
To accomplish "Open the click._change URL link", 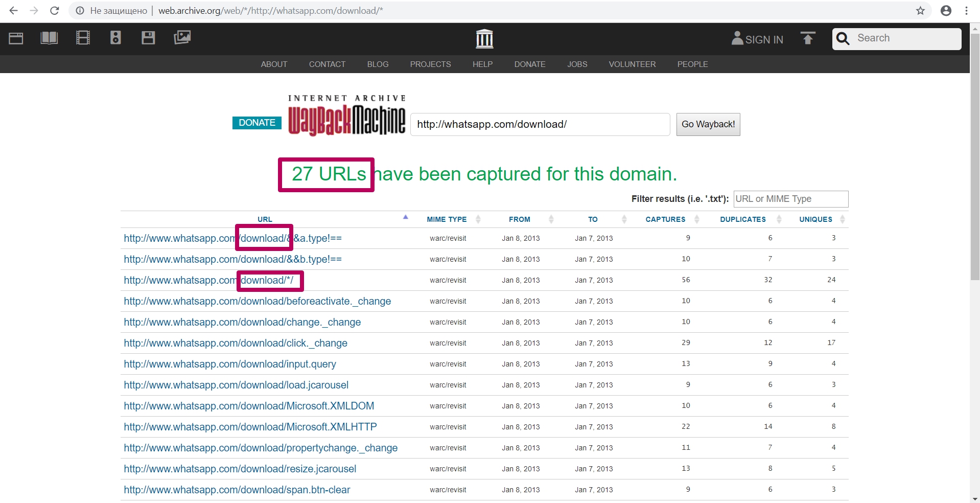I will pos(236,343).
